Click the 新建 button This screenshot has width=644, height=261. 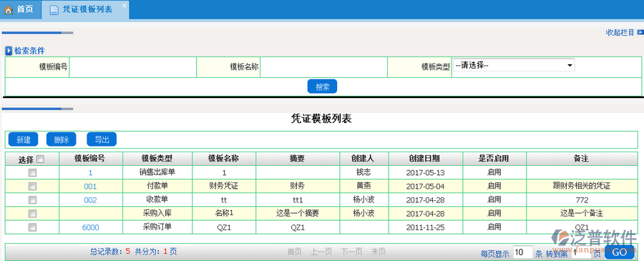click(23, 139)
